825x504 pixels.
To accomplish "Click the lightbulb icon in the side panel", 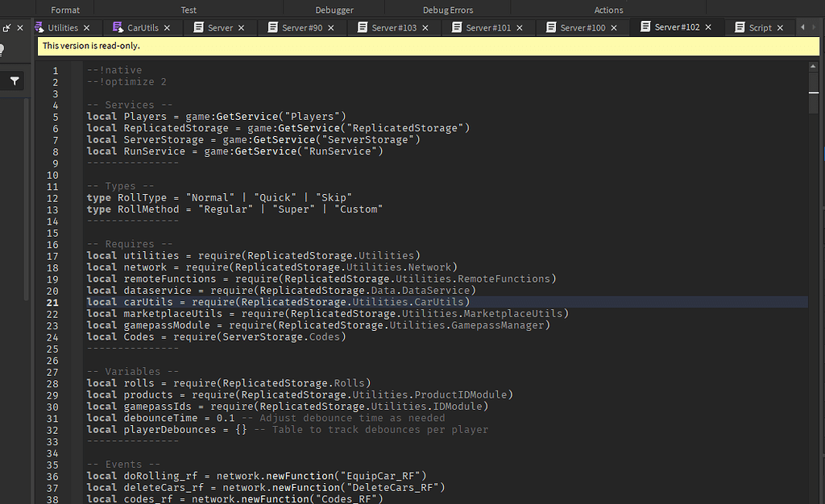I will [2, 50].
